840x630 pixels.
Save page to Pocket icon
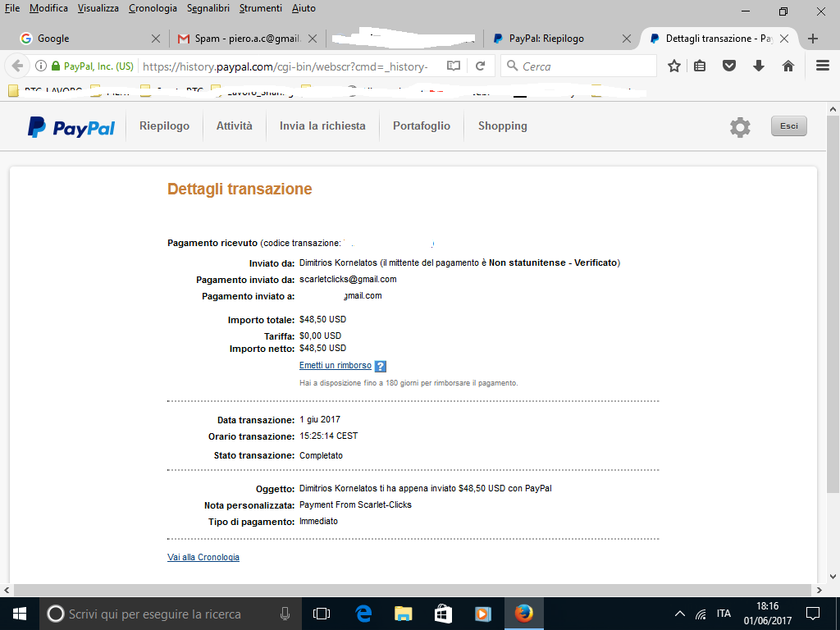point(729,66)
